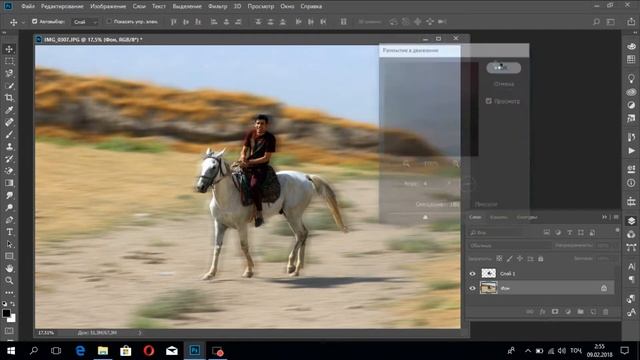Screen dimensions: 640x360
Task: Open layer filter kind dropdown
Action: 504,233
